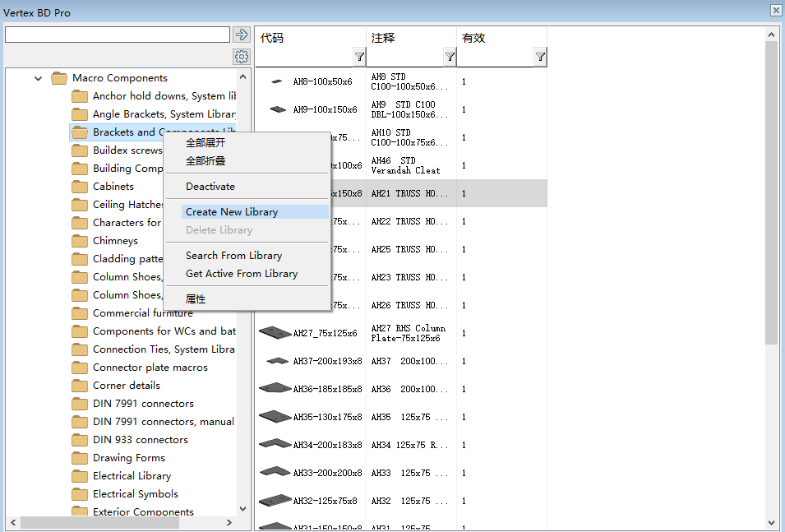
Task: Select Deactivate in the context menu
Action: tap(210, 187)
